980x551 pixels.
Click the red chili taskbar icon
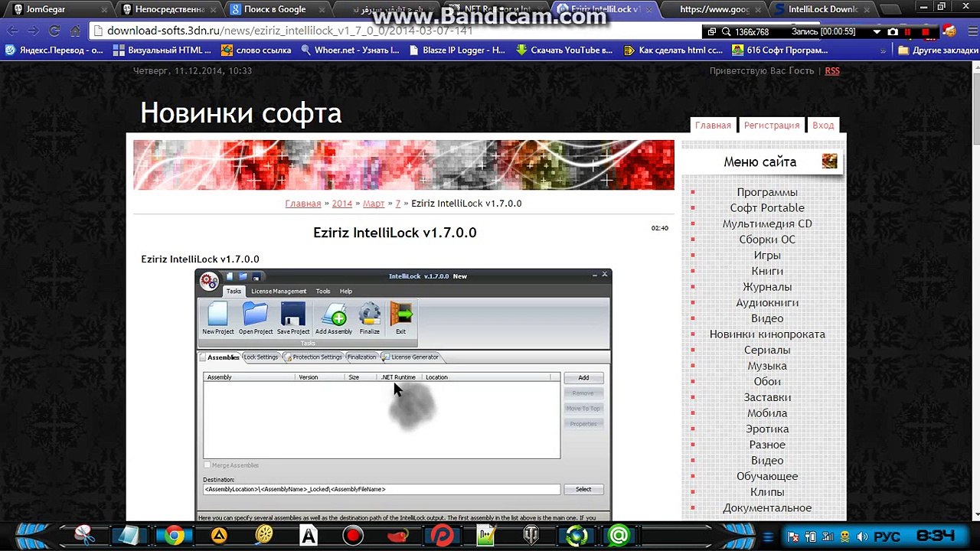pos(398,536)
